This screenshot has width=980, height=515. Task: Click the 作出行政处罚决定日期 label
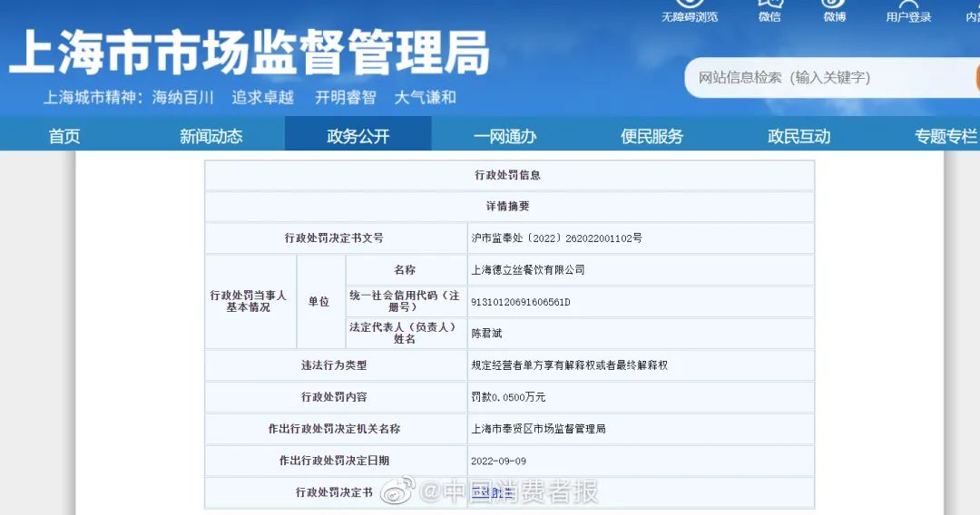click(334, 461)
